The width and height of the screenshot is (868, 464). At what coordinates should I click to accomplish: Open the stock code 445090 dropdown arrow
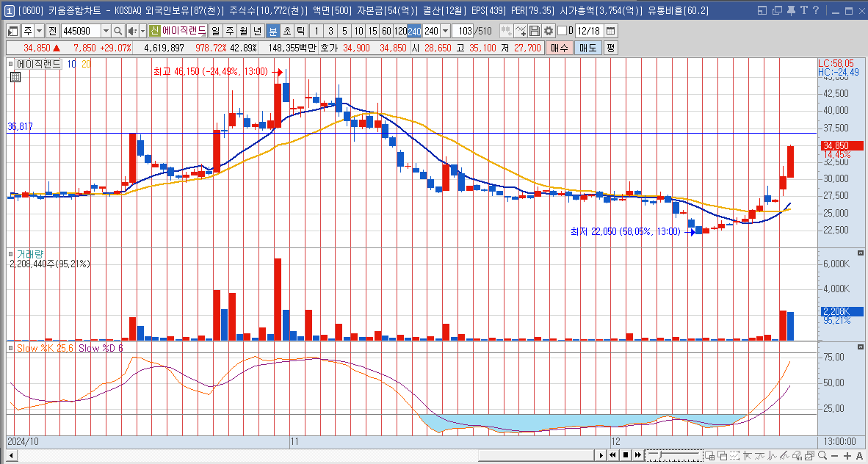click(105, 31)
